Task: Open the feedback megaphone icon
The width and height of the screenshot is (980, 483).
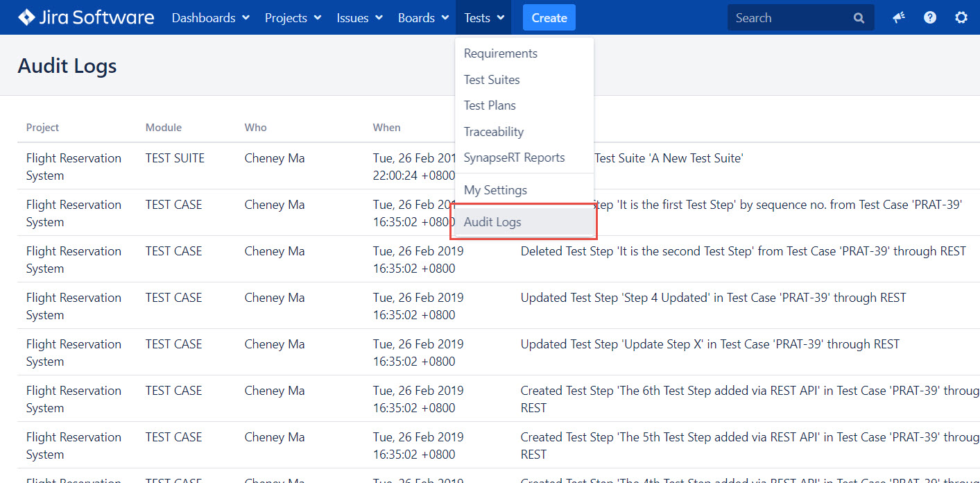Action: [899, 18]
